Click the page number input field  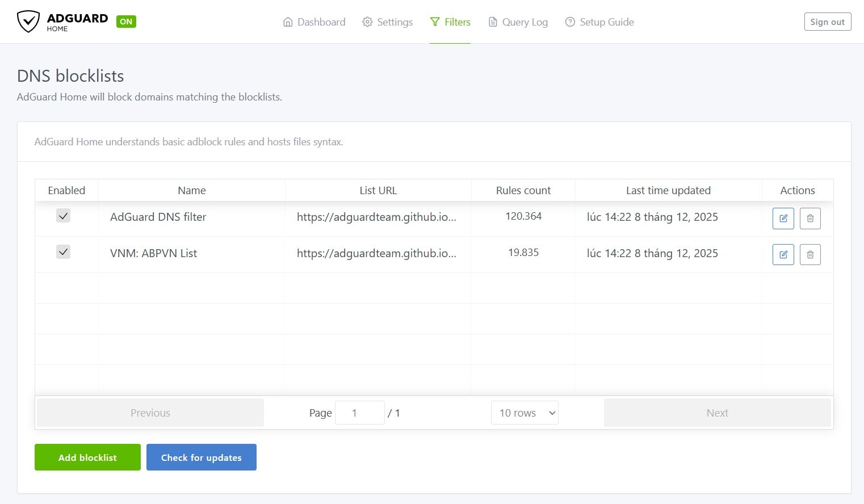[x=359, y=413]
